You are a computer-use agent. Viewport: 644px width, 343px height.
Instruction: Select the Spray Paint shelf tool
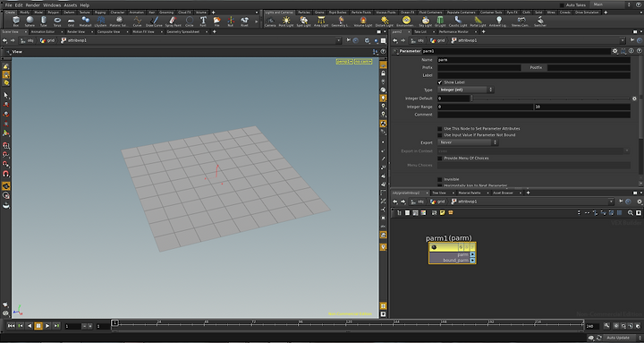(x=173, y=21)
